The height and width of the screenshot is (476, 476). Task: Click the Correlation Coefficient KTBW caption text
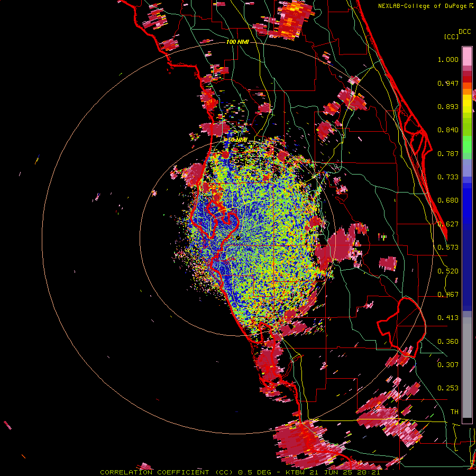click(240, 472)
